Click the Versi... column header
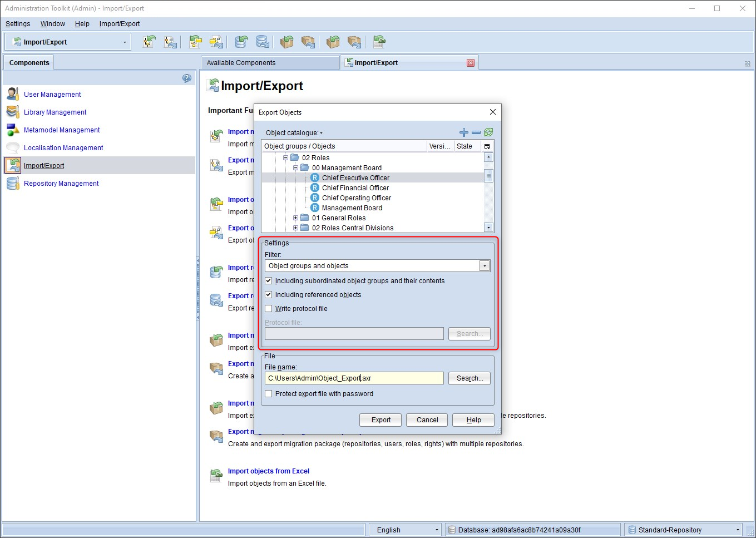The width and height of the screenshot is (756, 538). (440, 146)
